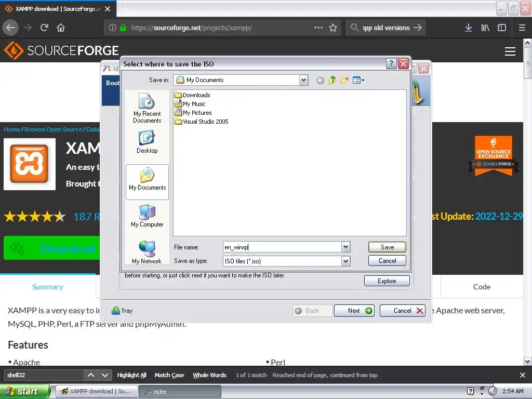Screen dimensions: 532x399
Task: Click the find bar search field
Action: point(44,375)
